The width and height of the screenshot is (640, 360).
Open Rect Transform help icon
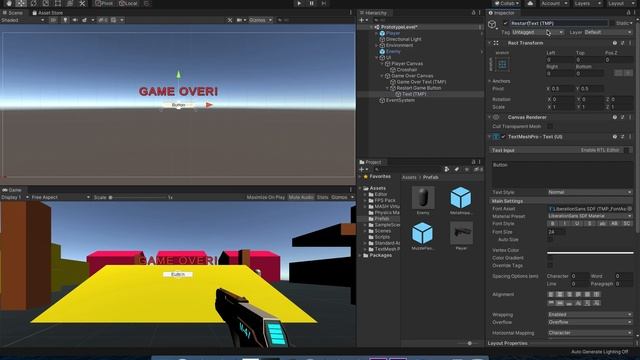pyautogui.click(x=615, y=43)
